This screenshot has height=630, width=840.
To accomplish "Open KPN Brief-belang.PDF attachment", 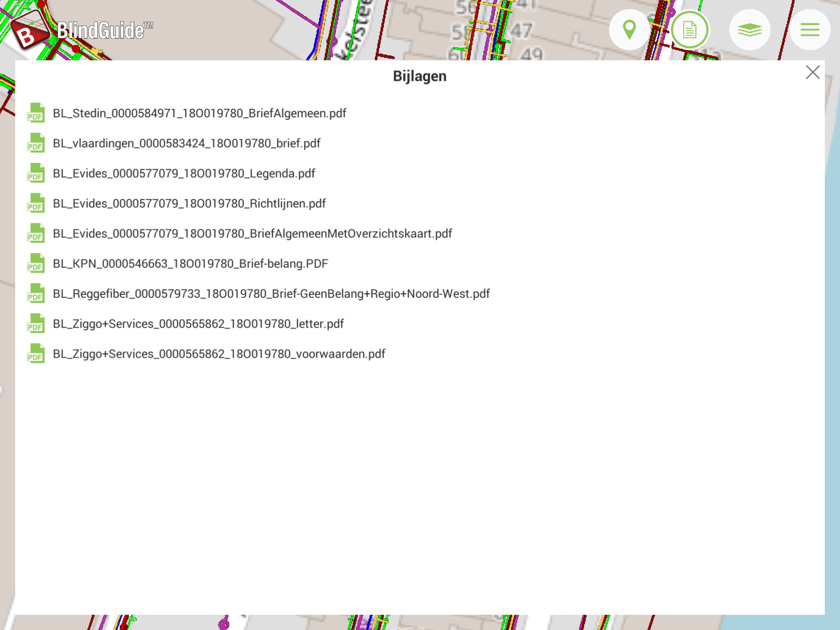I will tap(190, 263).
